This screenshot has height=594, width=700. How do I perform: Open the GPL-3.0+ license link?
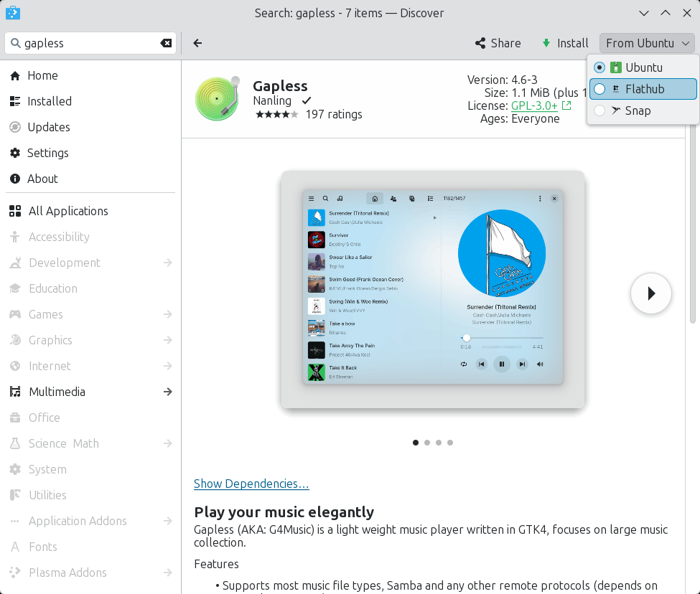click(534, 105)
